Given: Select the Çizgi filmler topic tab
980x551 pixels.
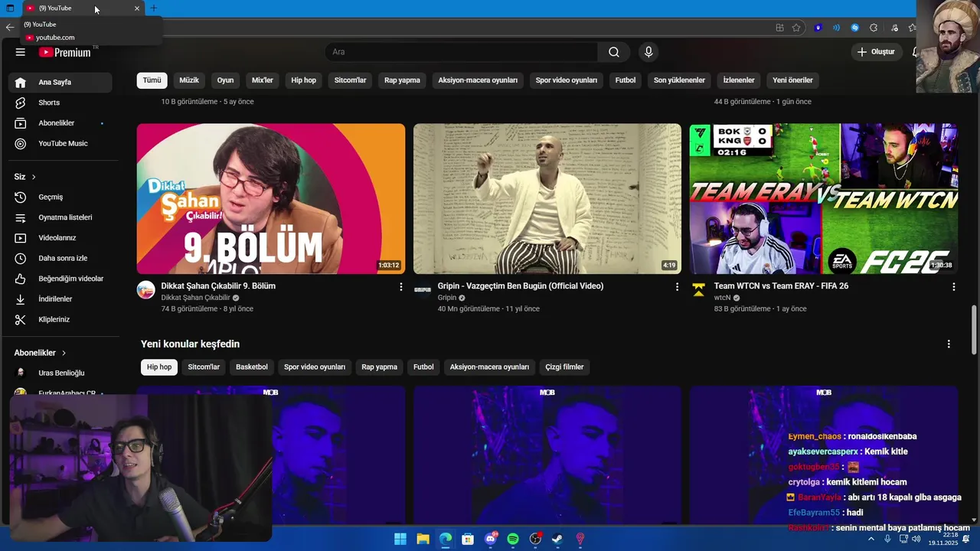Looking at the screenshot, I should [564, 367].
